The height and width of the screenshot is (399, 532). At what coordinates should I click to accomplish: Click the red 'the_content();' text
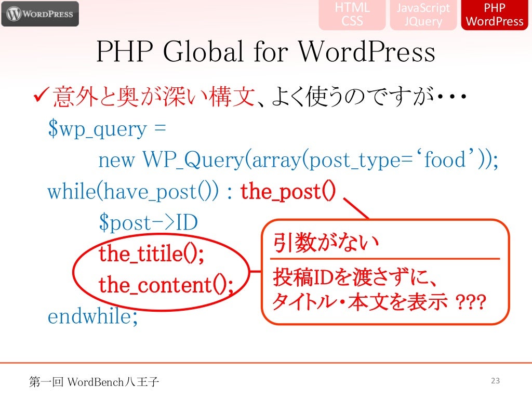coord(166,285)
